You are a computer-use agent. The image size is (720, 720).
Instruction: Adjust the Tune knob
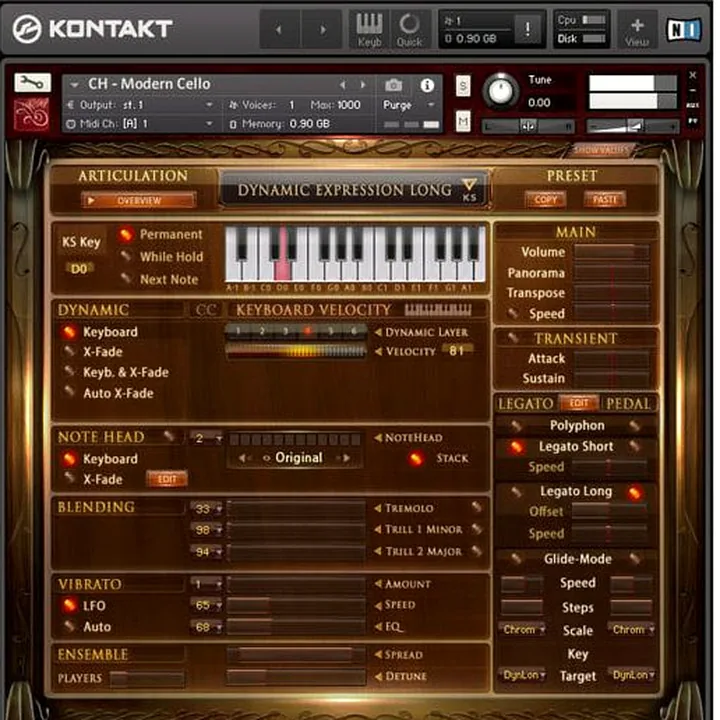pyautogui.click(x=500, y=90)
